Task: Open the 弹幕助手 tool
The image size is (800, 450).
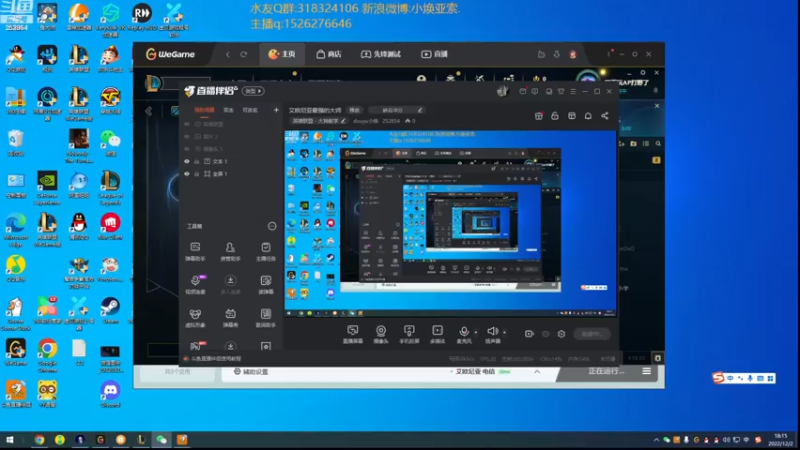Action: (195, 252)
